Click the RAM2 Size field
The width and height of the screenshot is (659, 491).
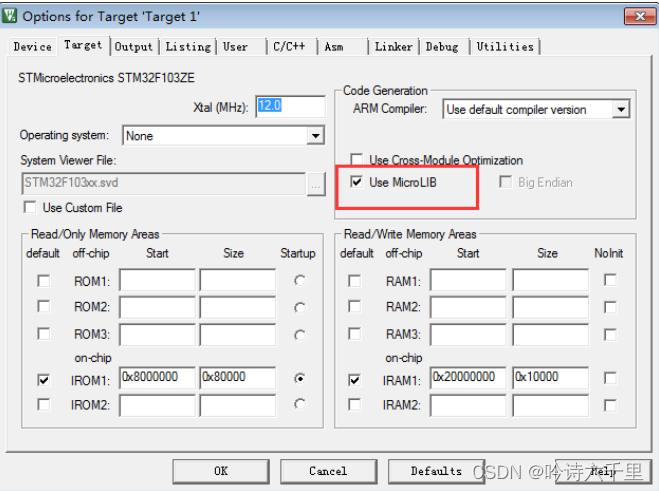click(551, 307)
